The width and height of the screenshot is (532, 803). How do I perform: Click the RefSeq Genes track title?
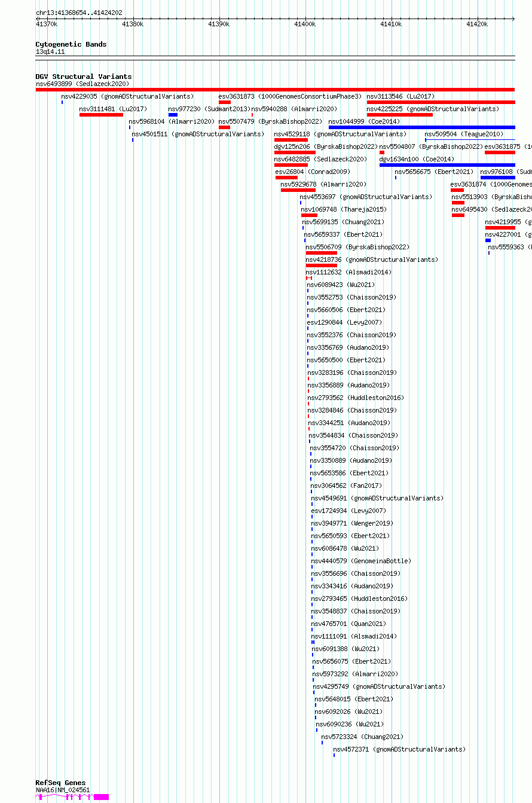[x=60, y=783]
